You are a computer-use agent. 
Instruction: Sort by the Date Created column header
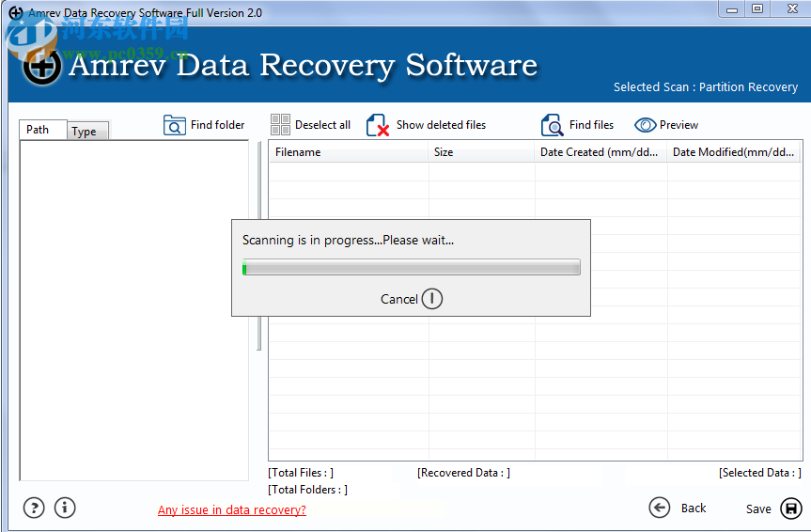click(601, 152)
